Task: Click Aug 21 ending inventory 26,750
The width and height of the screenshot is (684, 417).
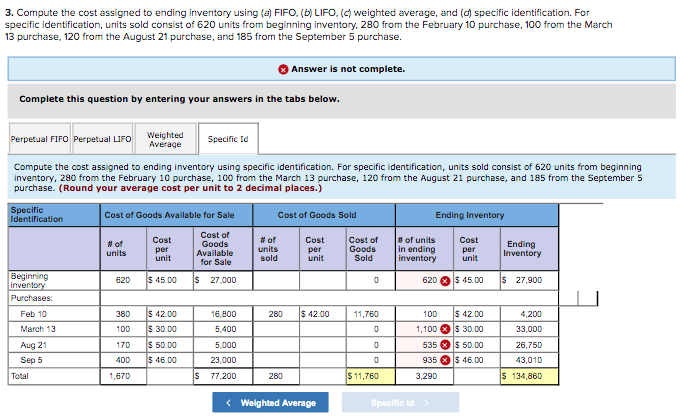Action: [529, 345]
